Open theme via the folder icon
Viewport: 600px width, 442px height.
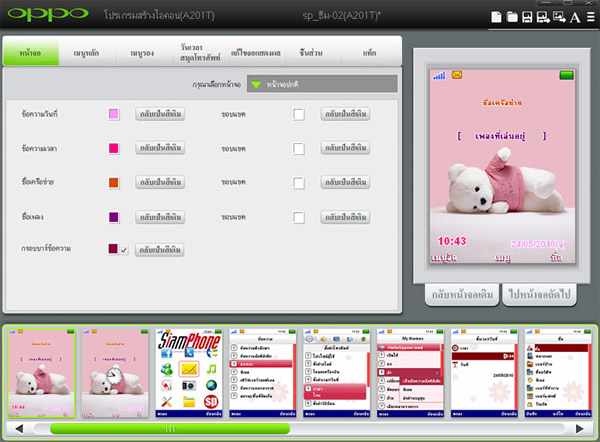(512, 17)
